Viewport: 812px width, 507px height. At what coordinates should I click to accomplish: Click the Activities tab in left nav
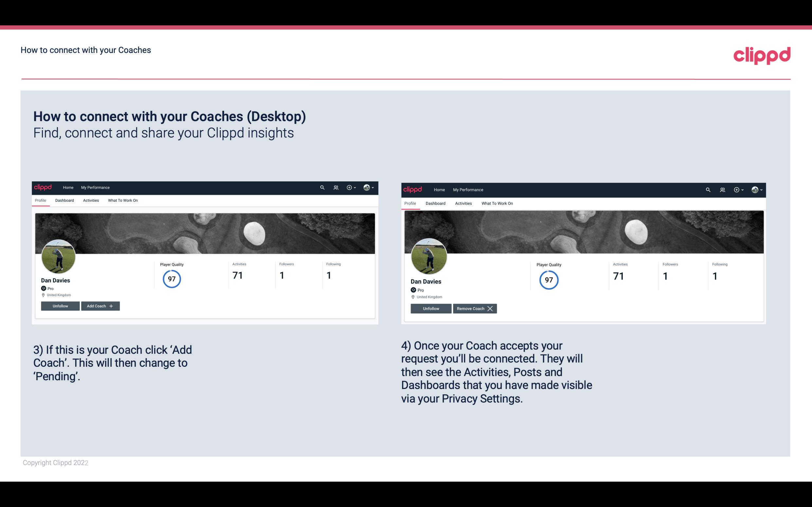click(91, 200)
